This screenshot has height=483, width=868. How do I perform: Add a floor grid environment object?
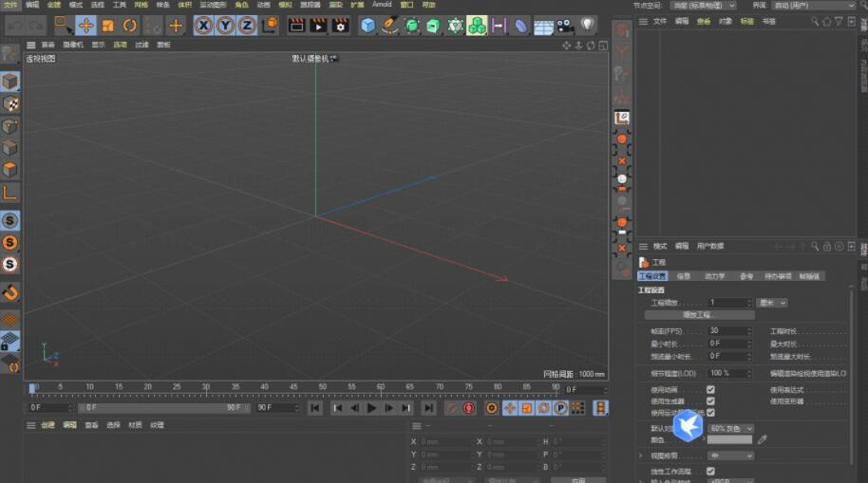pos(543,27)
